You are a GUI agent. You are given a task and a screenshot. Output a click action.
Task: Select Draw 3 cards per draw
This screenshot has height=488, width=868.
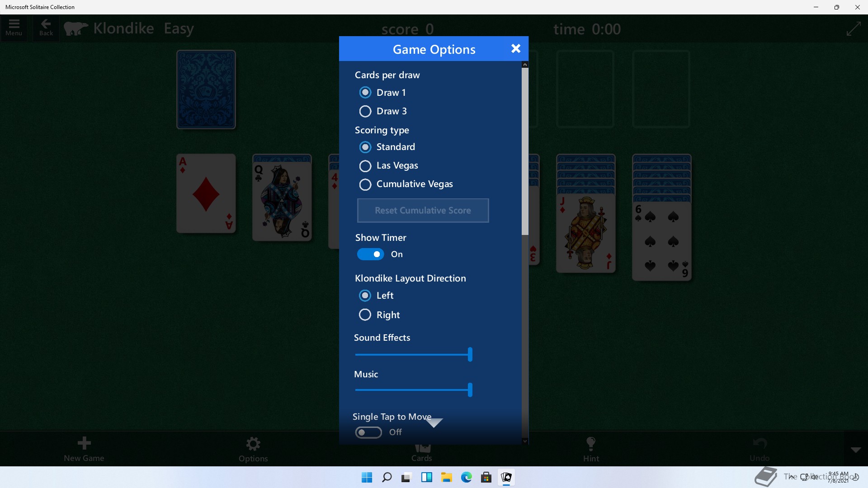point(383,111)
